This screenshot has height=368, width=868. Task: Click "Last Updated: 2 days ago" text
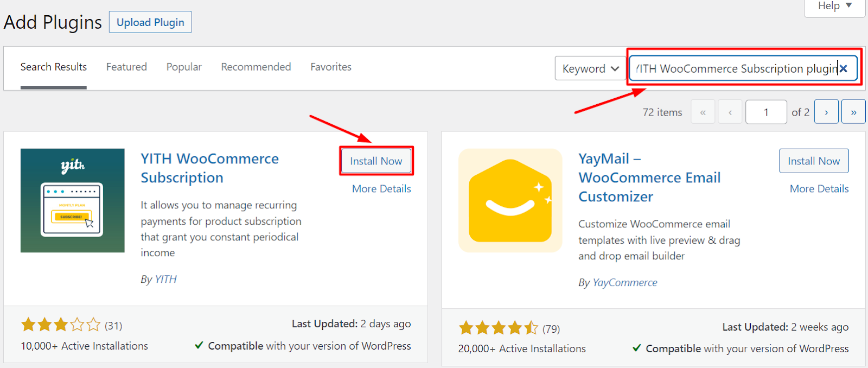click(351, 324)
